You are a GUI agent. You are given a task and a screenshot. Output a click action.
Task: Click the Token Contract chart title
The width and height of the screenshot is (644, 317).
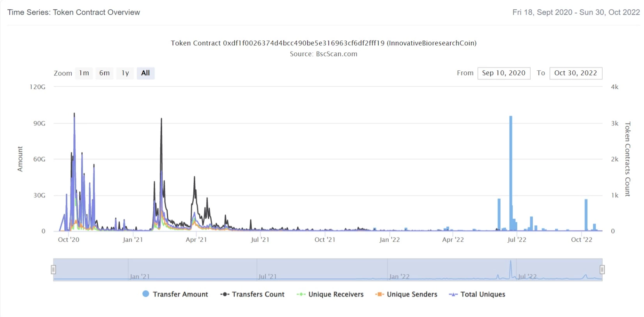pyautogui.click(x=324, y=43)
